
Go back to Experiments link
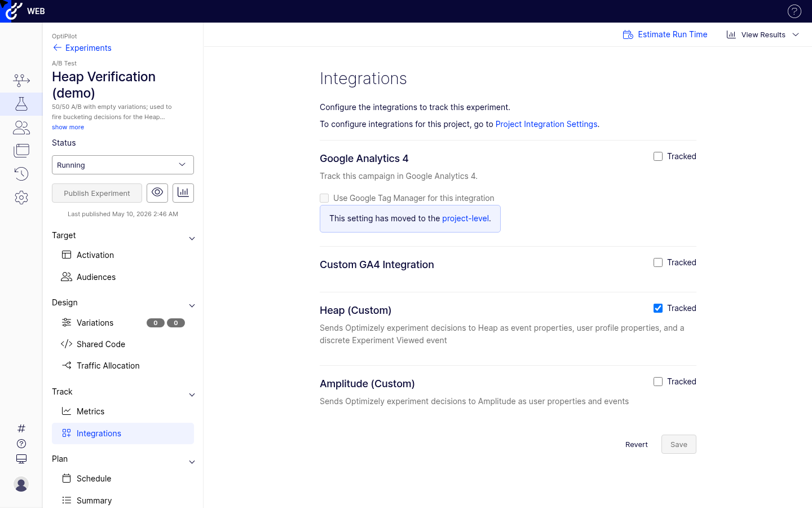tap(89, 48)
